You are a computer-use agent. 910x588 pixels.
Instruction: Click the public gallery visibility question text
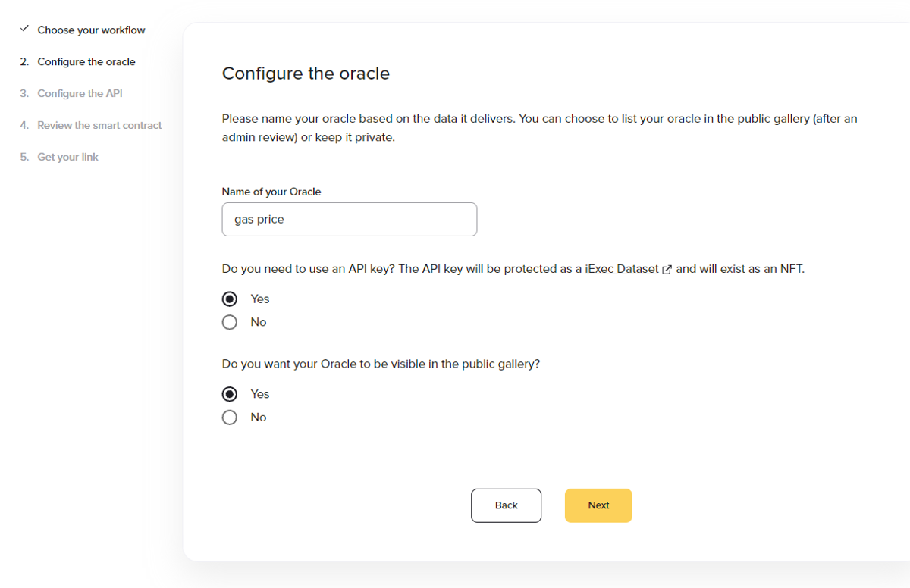381,364
